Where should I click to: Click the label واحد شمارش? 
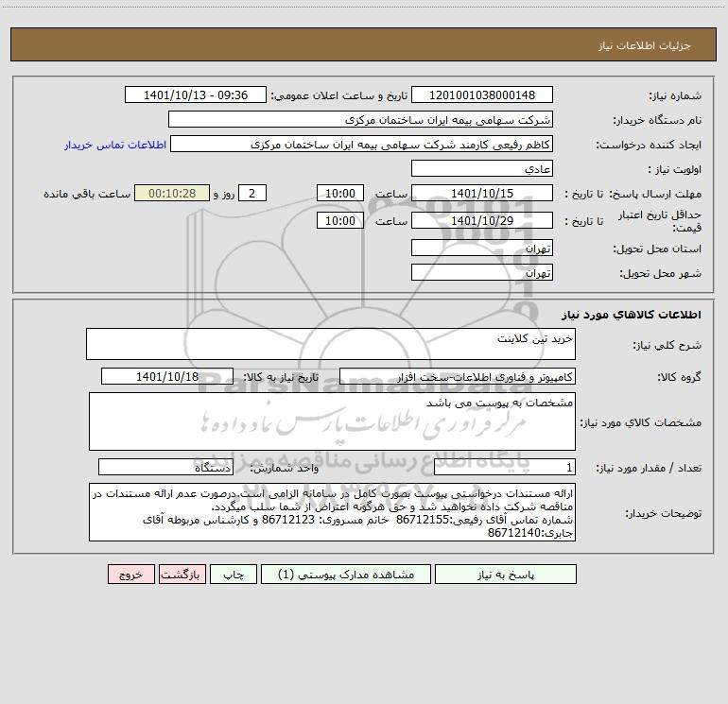(285, 468)
